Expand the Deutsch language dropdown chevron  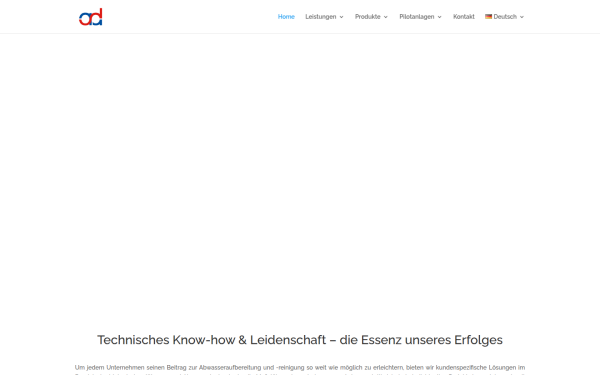pos(522,17)
